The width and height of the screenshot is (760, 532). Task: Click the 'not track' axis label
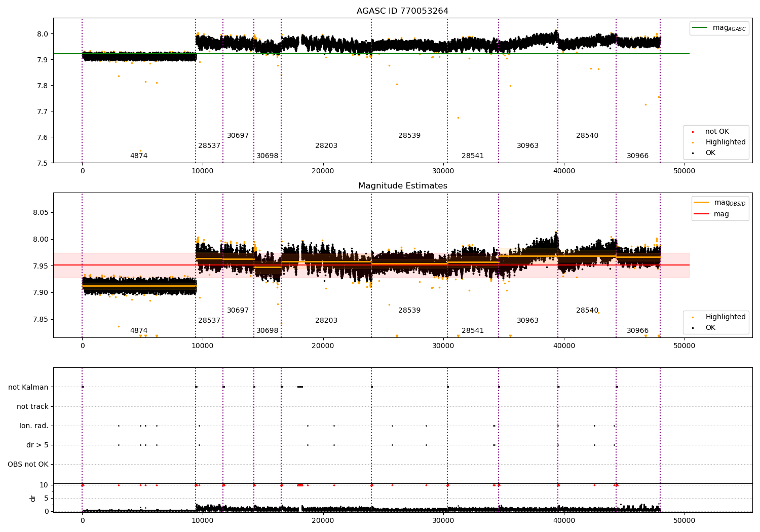pyautogui.click(x=32, y=406)
